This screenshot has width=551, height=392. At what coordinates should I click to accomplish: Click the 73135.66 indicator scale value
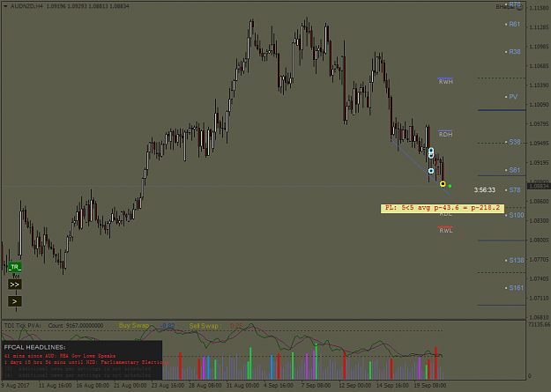[x=539, y=325]
